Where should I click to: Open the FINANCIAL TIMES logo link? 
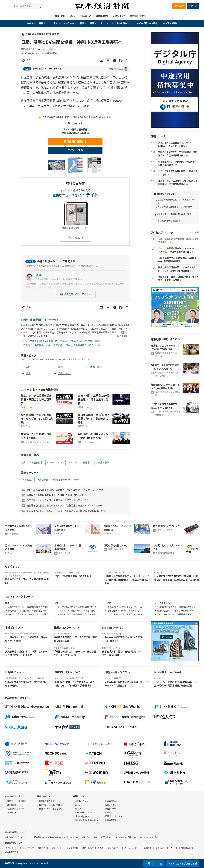coord(121,727)
